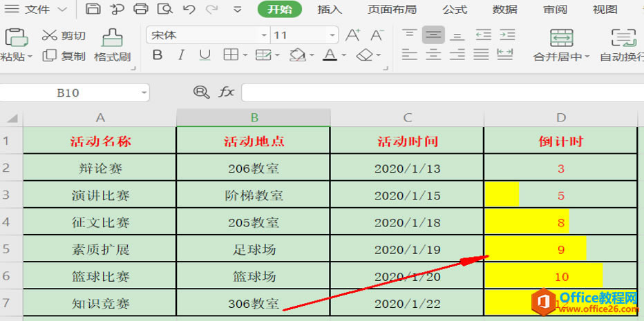
Task: Click the distributed alignment icon
Action: 505,55
